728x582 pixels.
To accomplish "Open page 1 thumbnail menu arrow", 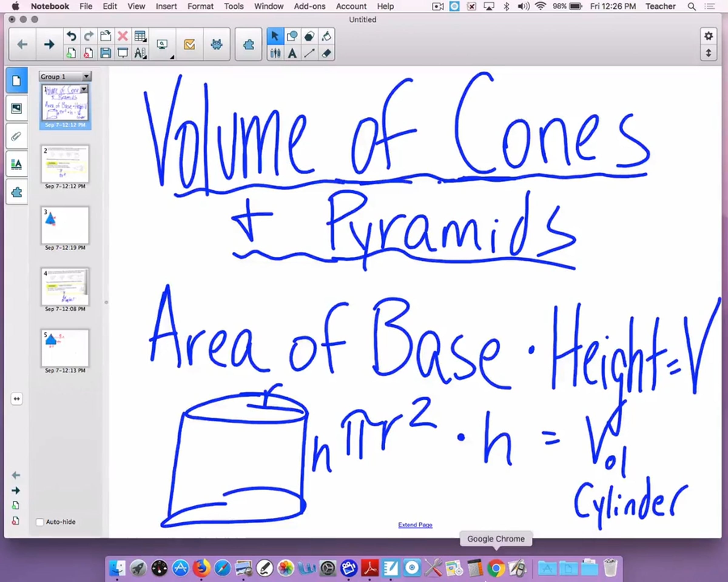I will pos(84,89).
